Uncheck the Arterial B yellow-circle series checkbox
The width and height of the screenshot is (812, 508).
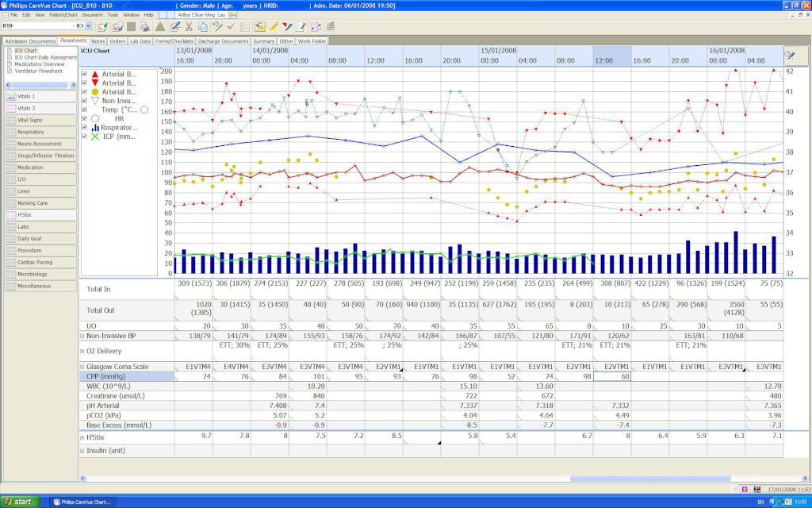(x=85, y=92)
